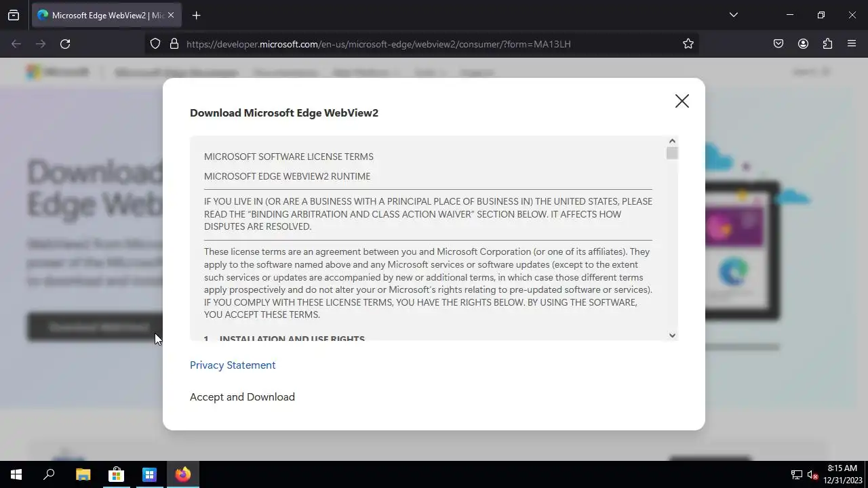Open a new browser tab

[196, 15]
